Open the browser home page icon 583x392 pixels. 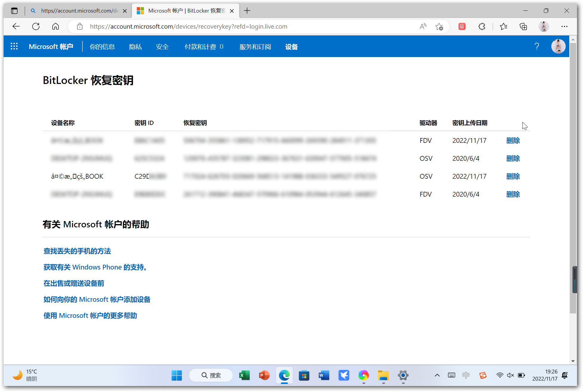click(56, 26)
